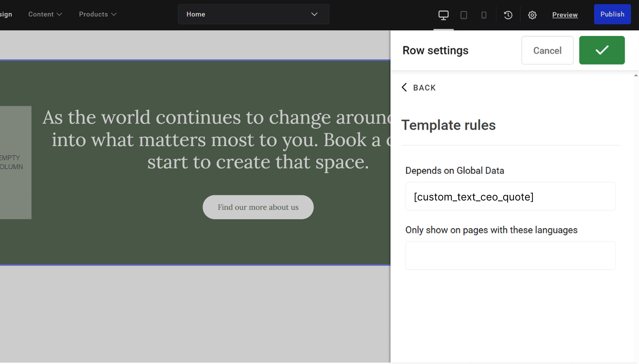Confirm Row settings with green checkmark
This screenshot has width=639, height=364.
[601, 50]
